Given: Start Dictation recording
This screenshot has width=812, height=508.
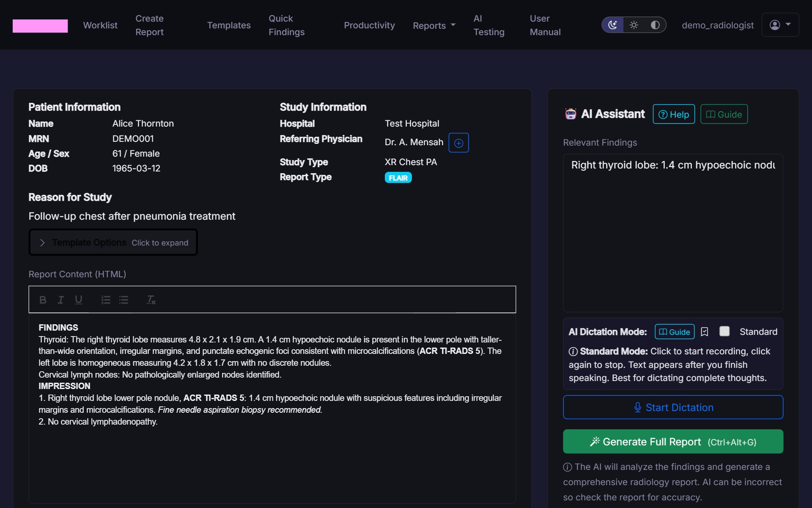Looking at the screenshot, I should [673, 407].
